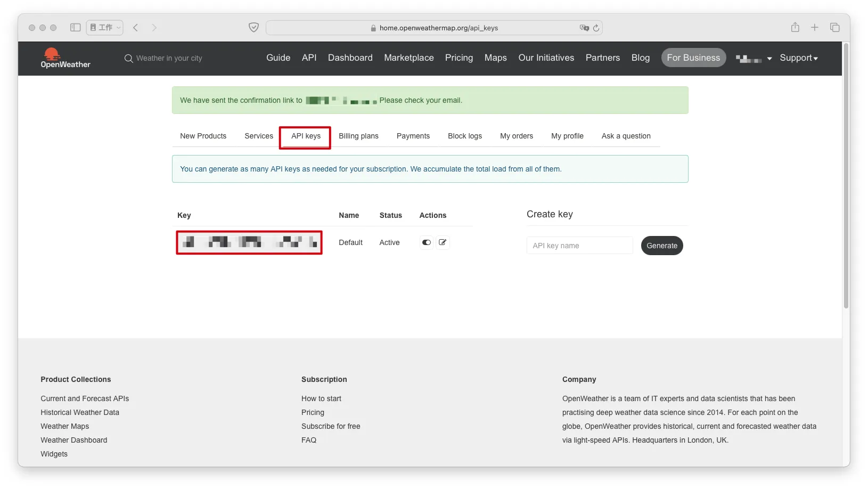868x489 pixels.
Task: Click the API key name input field
Action: pyautogui.click(x=579, y=246)
